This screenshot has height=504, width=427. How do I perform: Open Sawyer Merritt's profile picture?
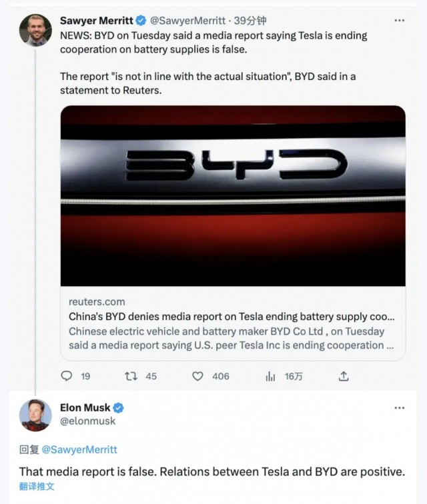[35, 30]
